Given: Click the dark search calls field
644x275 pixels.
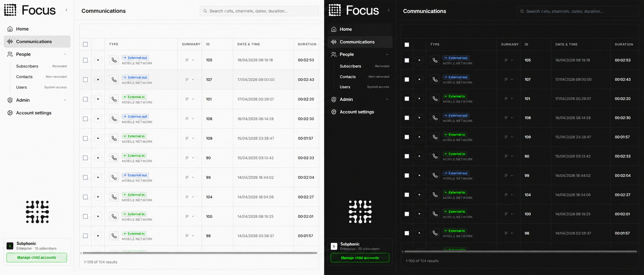Looking at the screenshot, I should tap(578, 11).
